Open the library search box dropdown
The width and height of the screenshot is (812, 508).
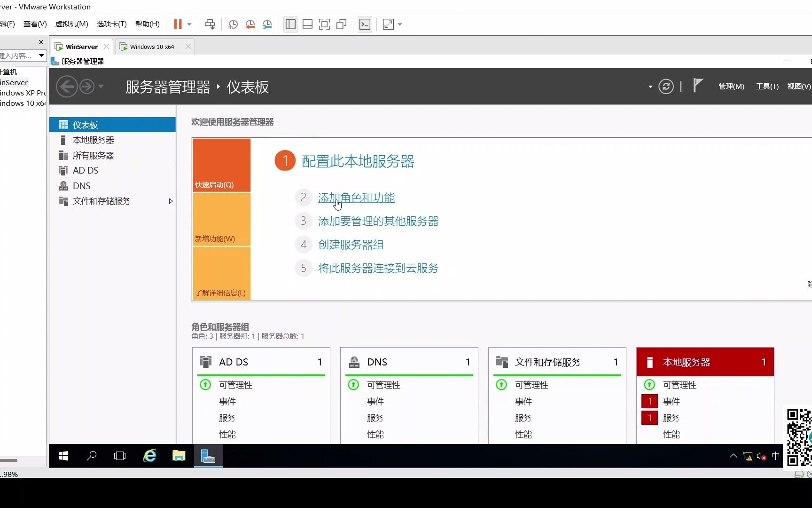pos(41,56)
